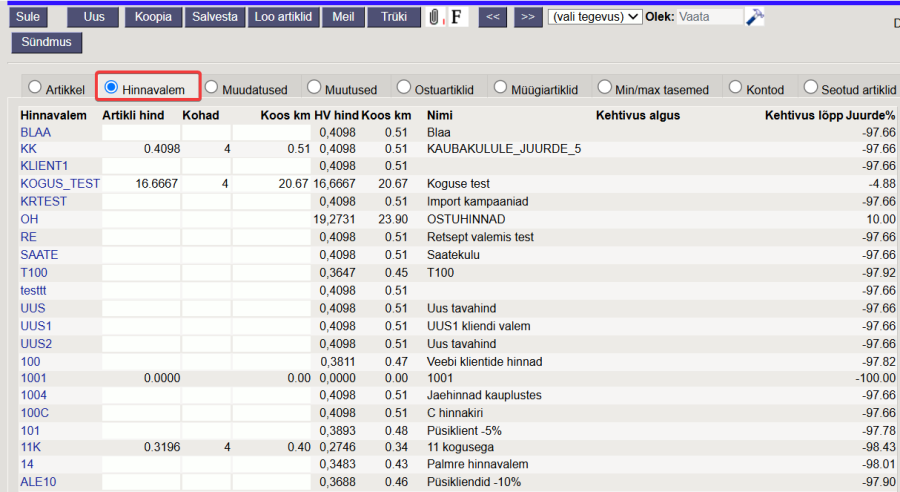This screenshot has height=492, width=900.
Task: Open the 100C price formula link
Action: [34, 413]
